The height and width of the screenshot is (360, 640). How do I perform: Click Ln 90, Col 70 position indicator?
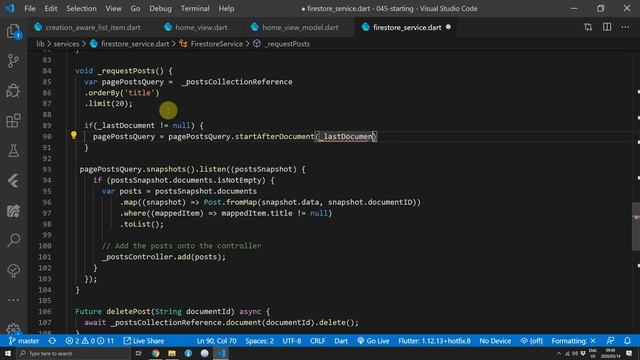pos(217,341)
